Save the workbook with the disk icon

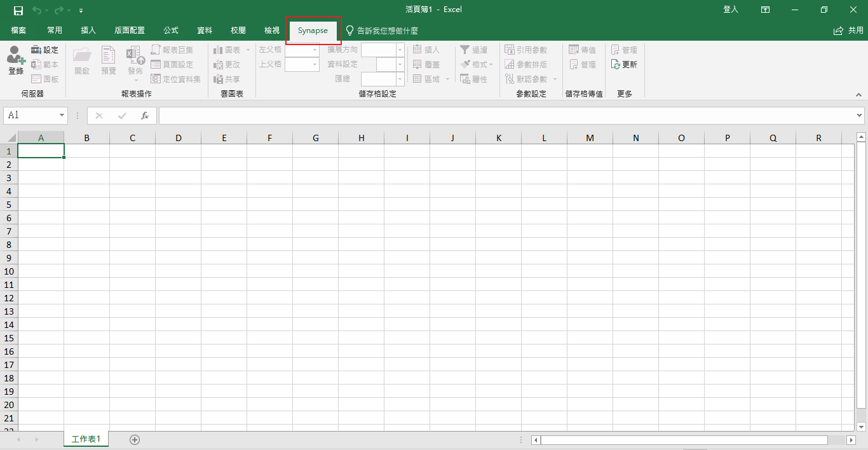[x=18, y=10]
